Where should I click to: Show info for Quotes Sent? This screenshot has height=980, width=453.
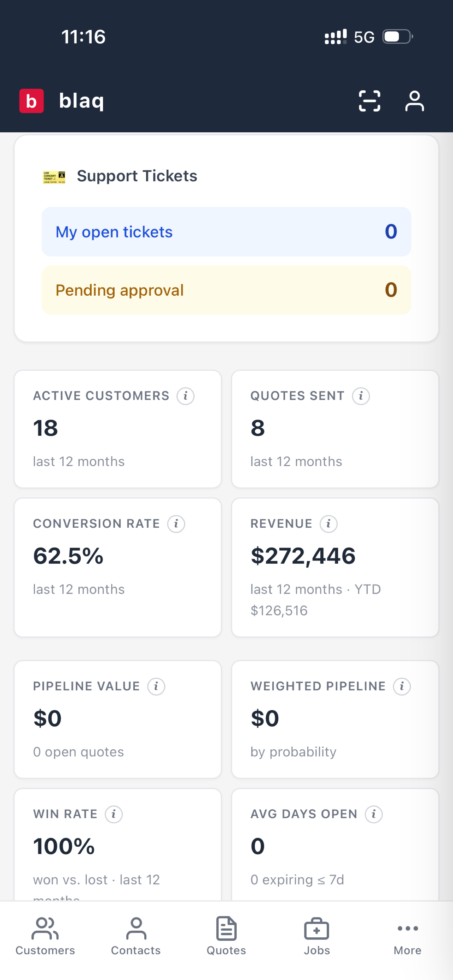coord(361,396)
